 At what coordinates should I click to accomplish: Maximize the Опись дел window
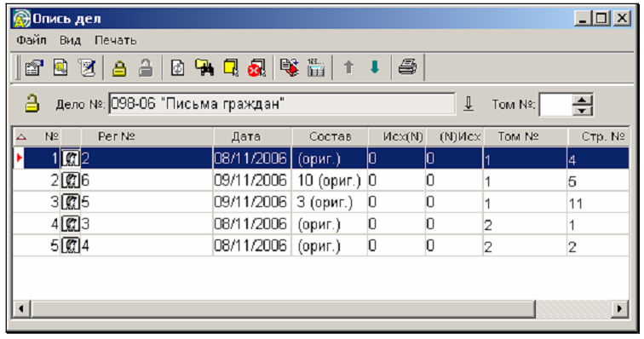pos(601,19)
